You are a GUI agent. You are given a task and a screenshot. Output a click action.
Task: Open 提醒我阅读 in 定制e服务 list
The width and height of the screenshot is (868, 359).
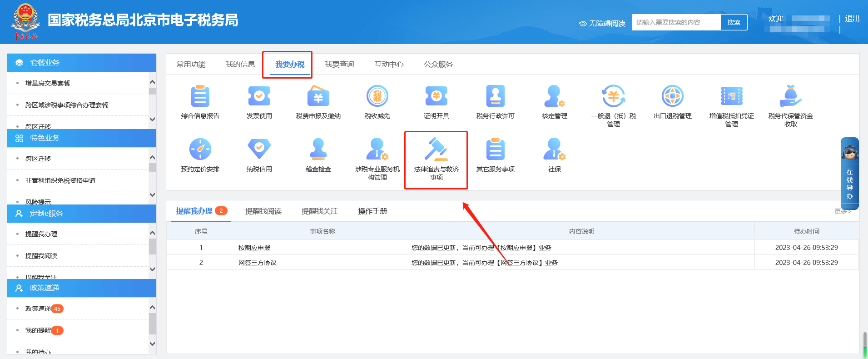[41, 256]
